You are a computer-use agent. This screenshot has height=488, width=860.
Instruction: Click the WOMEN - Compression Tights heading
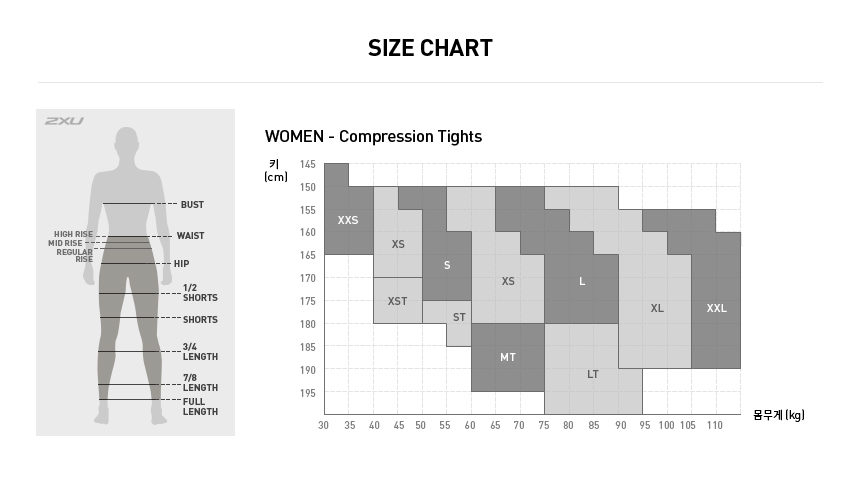(373, 137)
